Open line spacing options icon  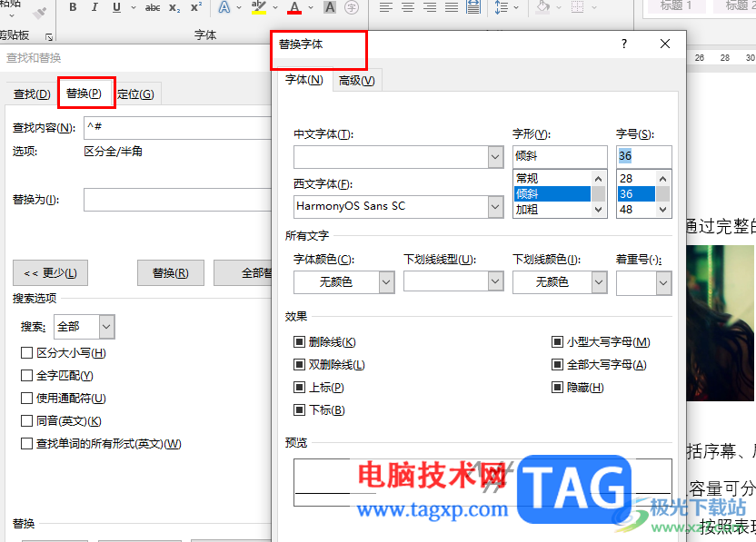tap(502, 7)
